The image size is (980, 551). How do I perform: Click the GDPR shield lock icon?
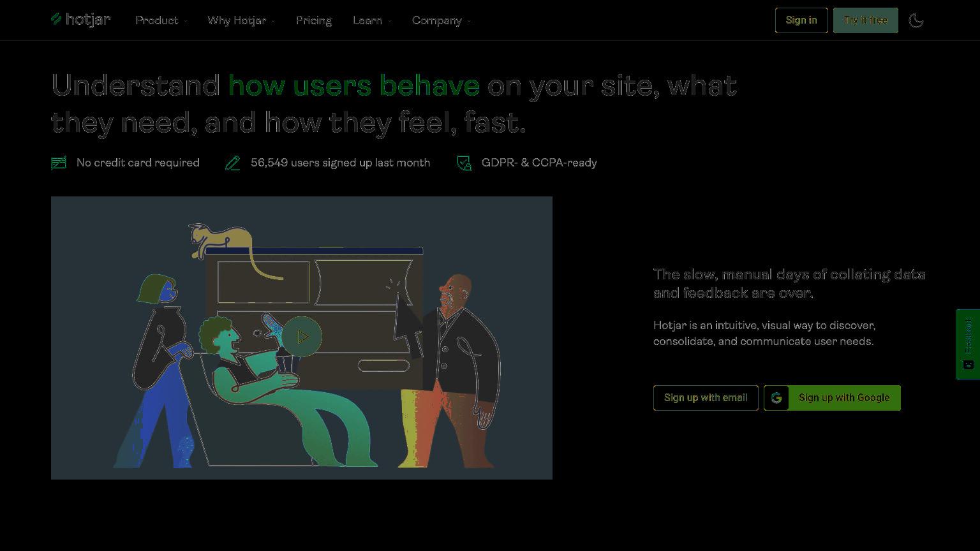click(x=464, y=163)
